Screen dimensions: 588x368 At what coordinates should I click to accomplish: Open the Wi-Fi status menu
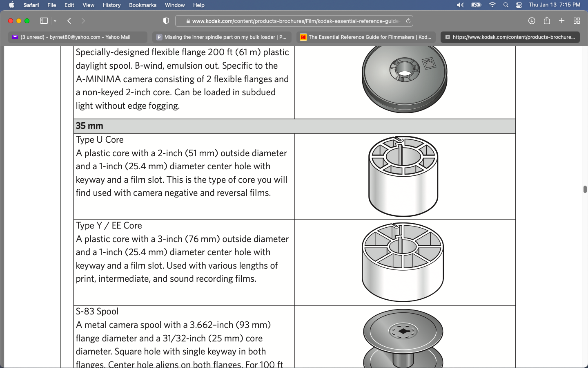492,5
